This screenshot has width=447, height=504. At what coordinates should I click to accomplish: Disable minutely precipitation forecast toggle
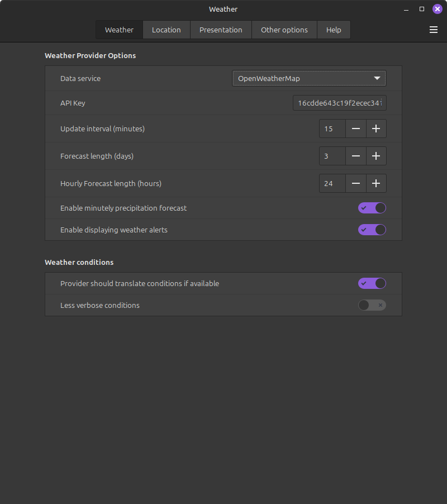click(372, 208)
